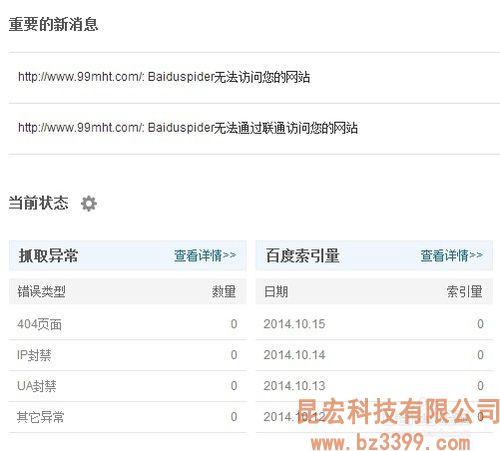The image size is (500, 451).
Task: Open 查看详情 link in 抓取异常 panel
Action: click(205, 256)
